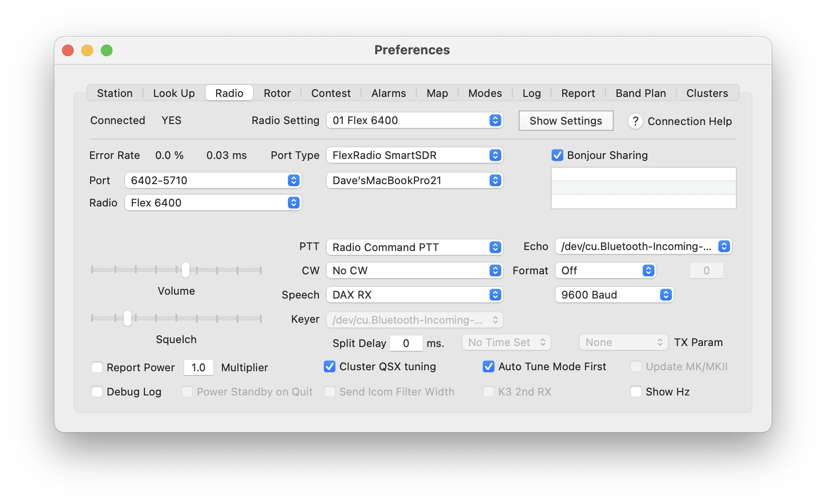Viewport: 826px width, 504px height.
Task: Click the Show Settings button
Action: click(x=566, y=121)
